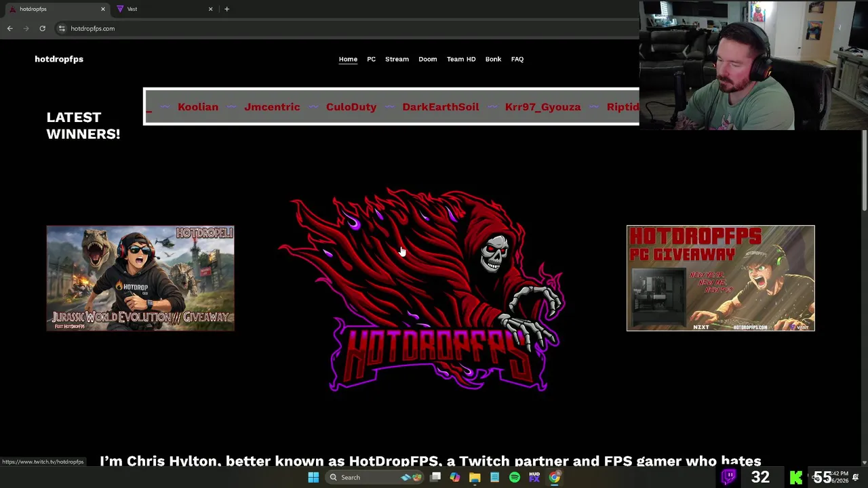
Task: Go forward in browser history
Action: tap(26, 28)
